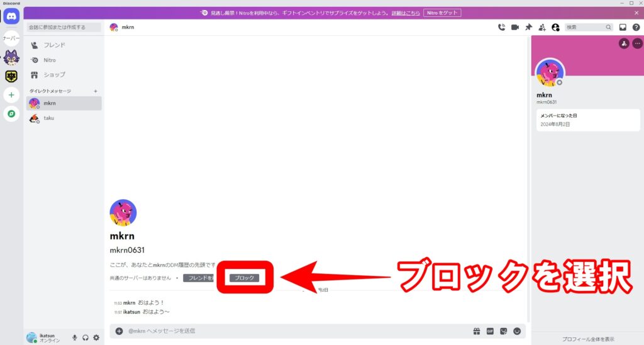The width and height of the screenshot is (644, 345).
Task: Open the help question mark icon
Action: pyautogui.click(x=636, y=27)
